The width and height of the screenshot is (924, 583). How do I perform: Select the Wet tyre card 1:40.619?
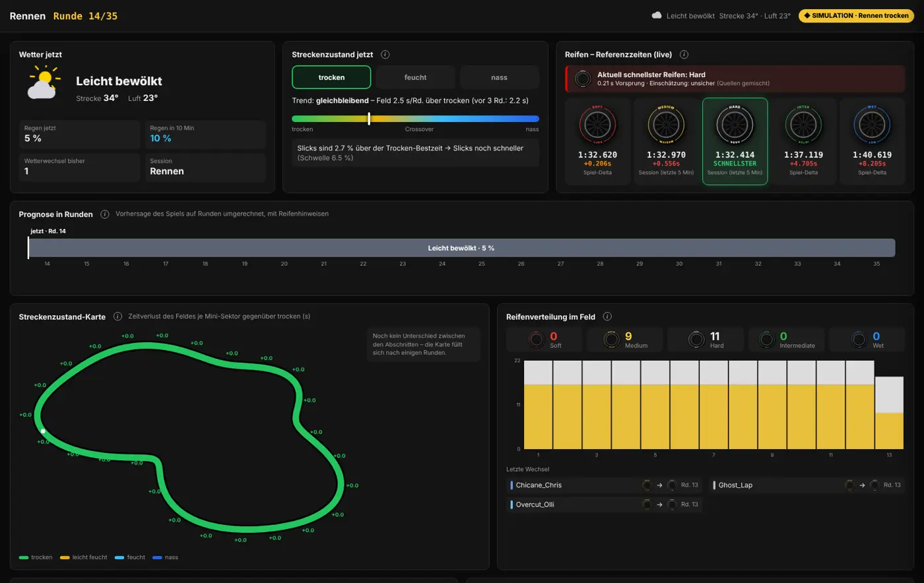coord(872,141)
